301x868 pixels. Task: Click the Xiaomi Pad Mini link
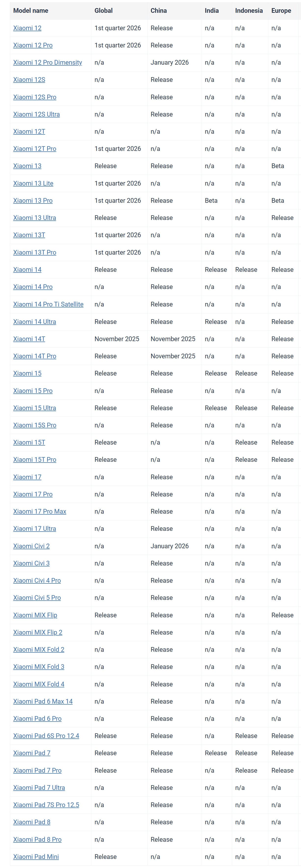[36, 857]
